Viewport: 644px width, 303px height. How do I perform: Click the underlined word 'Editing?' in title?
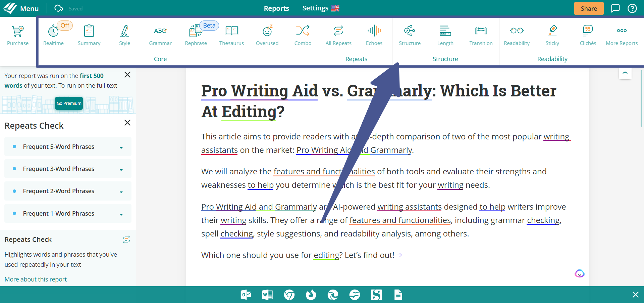(253, 112)
